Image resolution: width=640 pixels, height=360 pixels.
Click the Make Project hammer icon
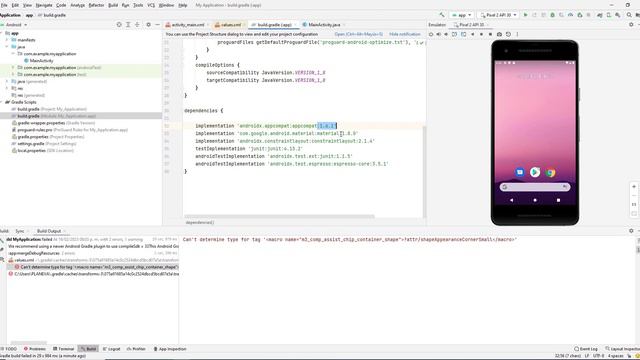click(442, 15)
